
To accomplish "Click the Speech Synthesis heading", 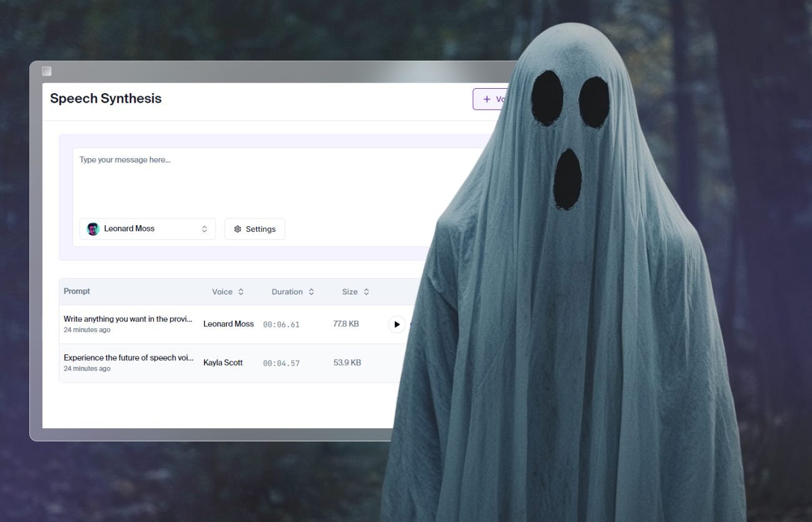I will [x=106, y=98].
